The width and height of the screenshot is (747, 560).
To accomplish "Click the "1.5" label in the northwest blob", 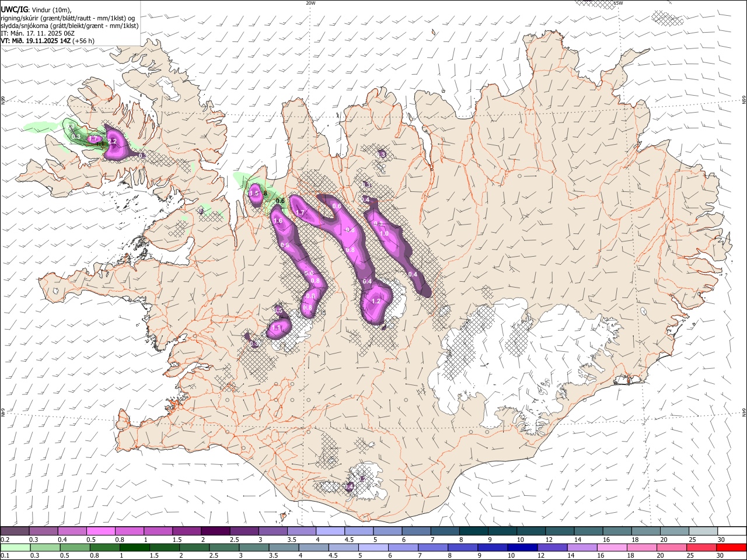I will pos(254,194).
